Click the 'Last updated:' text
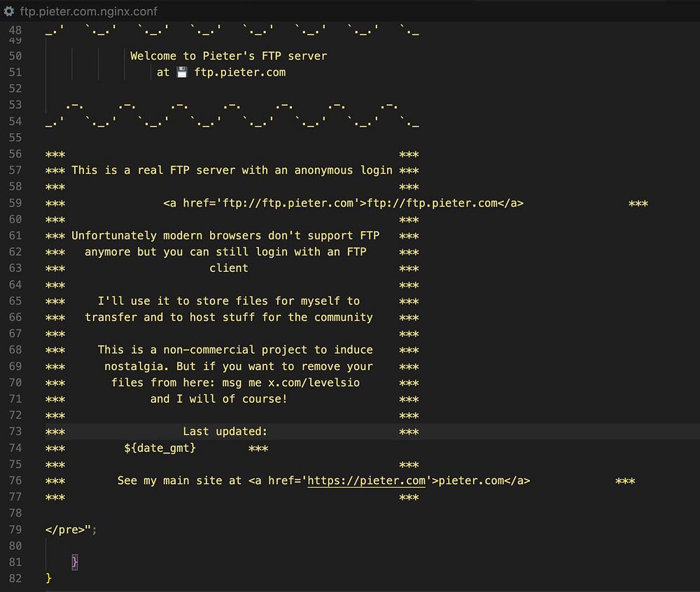Image resolution: width=700 pixels, height=592 pixels. point(225,432)
